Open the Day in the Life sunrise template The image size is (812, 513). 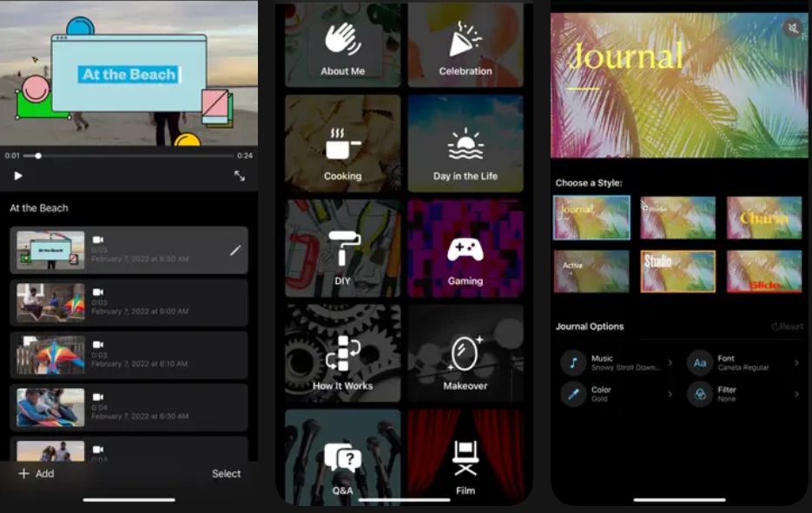point(465,143)
